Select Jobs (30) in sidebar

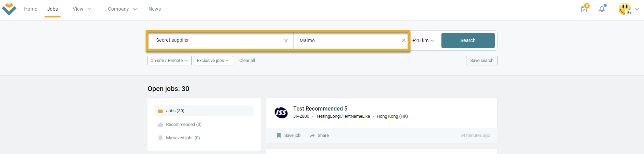point(204,111)
